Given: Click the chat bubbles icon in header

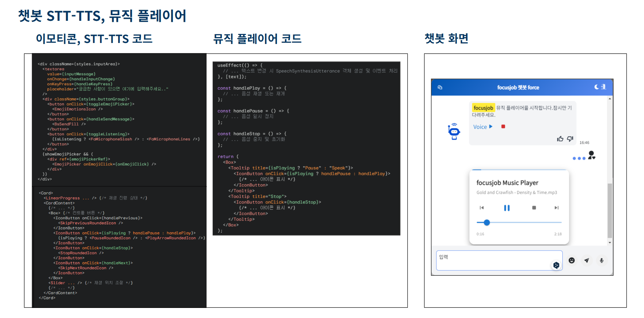Looking at the screenshot, I should [440, 87].
